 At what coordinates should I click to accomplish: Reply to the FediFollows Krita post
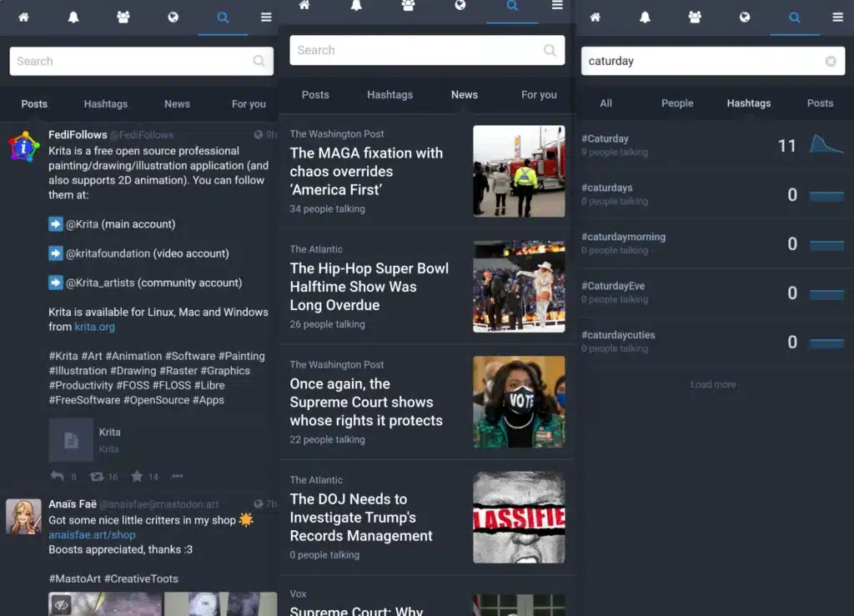58,476
